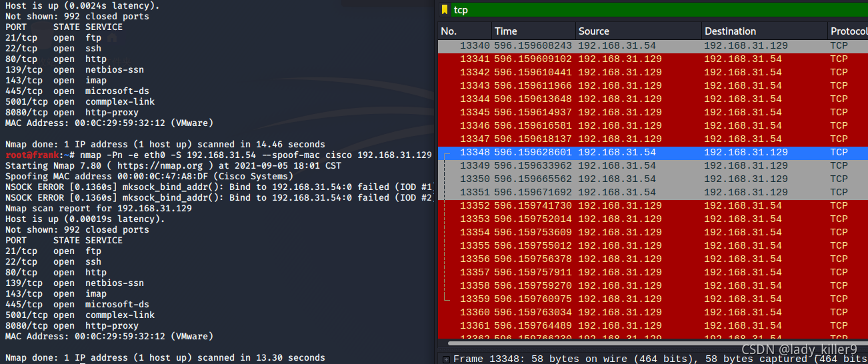Select packet number 13357 row
This screenshot has width=868, height=364.
pyautogui.click(x=653, y=273)
